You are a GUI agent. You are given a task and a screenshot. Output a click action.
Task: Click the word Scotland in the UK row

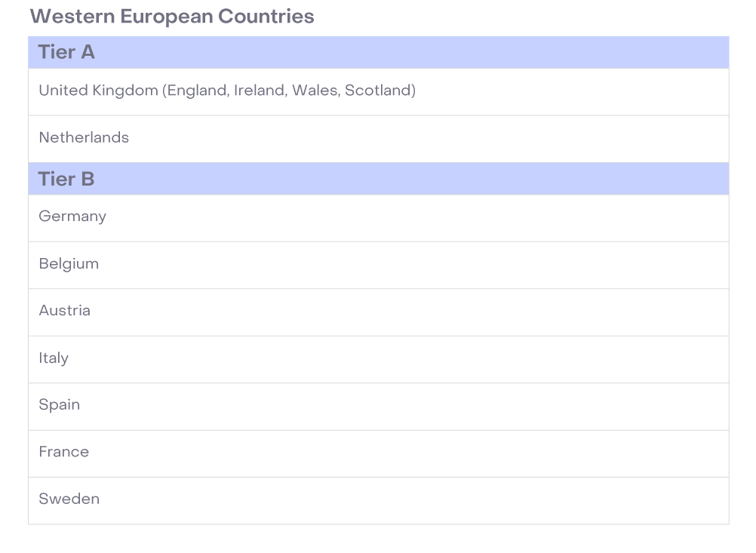380,91
